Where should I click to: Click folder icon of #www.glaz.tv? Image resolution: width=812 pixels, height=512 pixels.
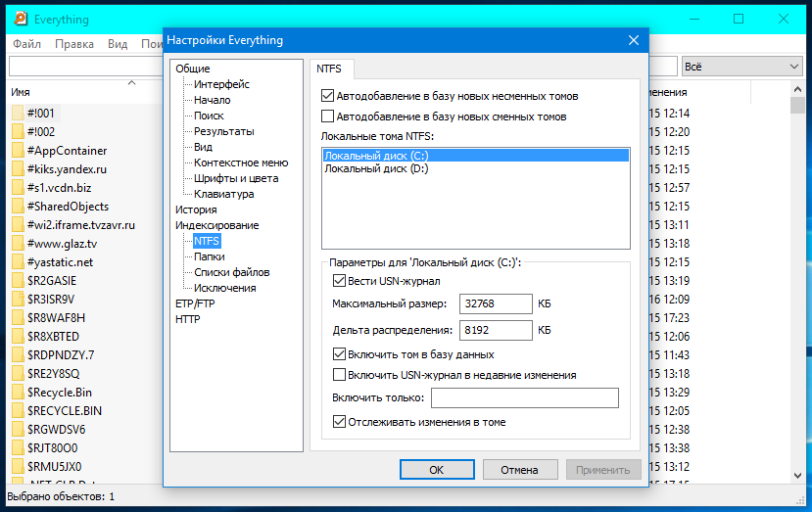tap(18, 244)
